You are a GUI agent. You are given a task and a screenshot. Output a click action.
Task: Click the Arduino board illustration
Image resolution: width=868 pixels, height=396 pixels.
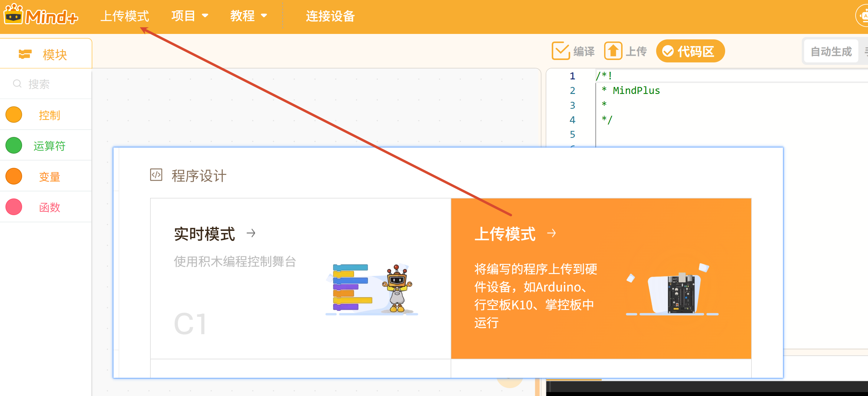[x=672, y=289]
